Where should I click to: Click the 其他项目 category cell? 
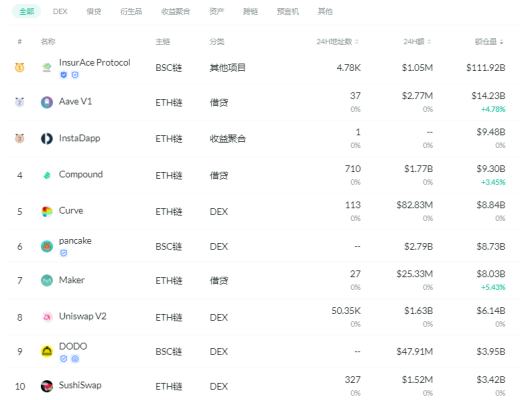(227, 68)
